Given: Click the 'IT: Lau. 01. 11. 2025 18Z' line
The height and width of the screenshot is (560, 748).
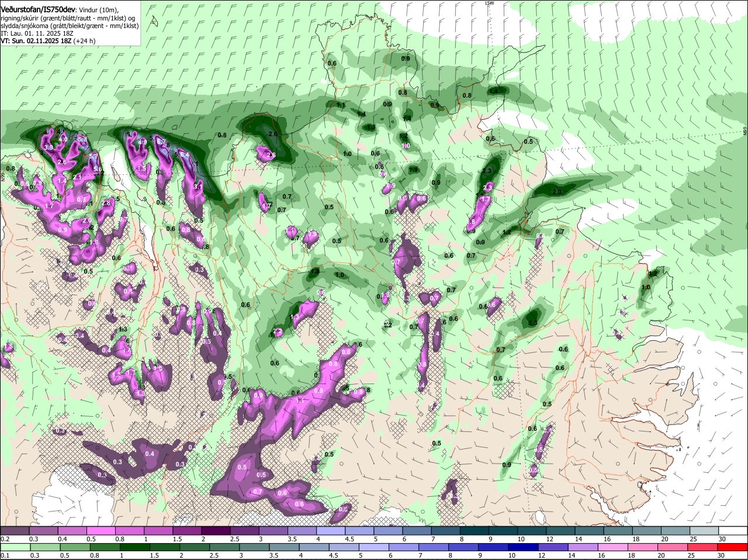Looking at the screenshot, I should coord(36,34).
